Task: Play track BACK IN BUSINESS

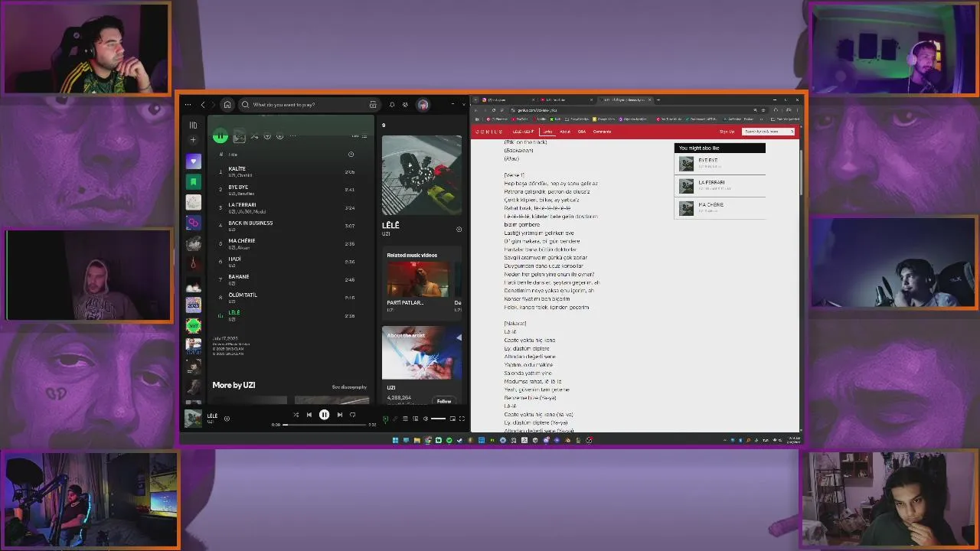Action: click(291, 226)
